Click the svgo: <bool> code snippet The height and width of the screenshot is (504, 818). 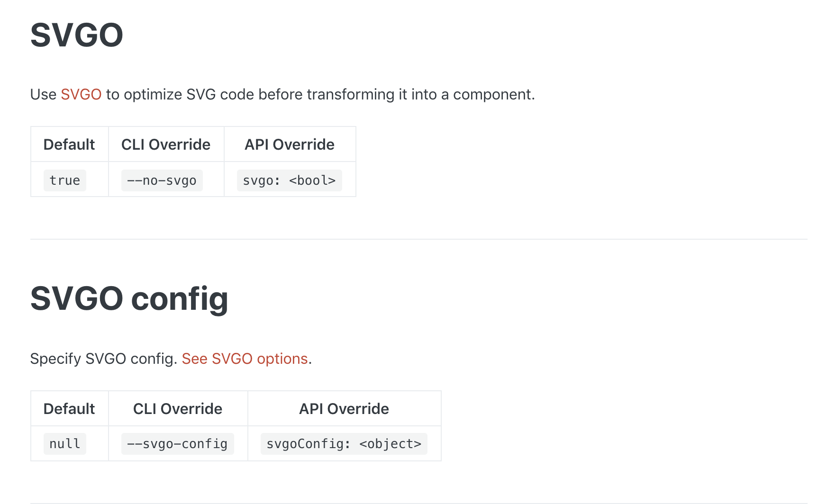click(289, 180)
